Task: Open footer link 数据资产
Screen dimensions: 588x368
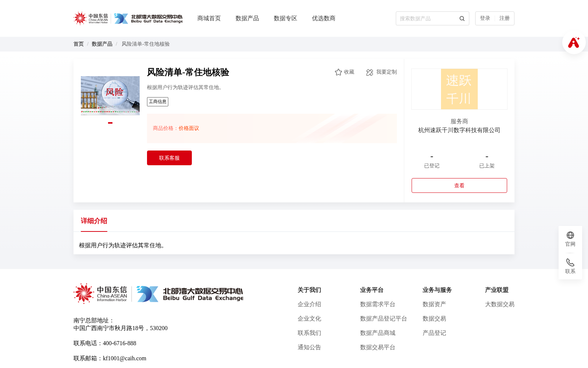Action: tap(434, 304)
